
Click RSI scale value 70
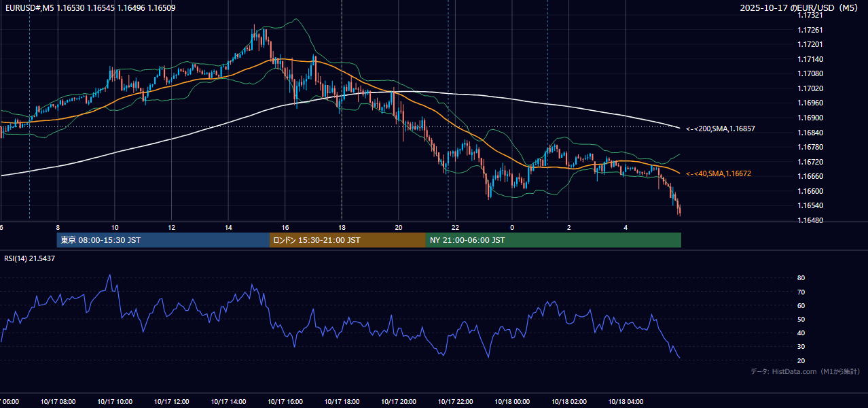[x=801, y=292]
